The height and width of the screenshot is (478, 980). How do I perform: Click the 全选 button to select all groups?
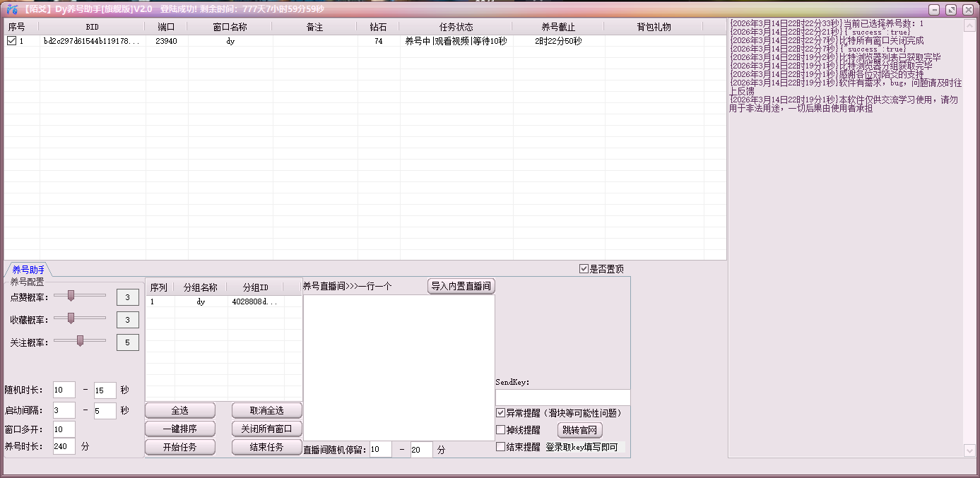click(x=179, y=410)
